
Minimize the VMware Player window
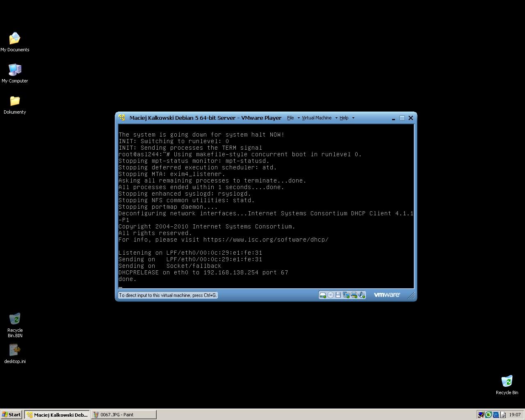click(393, 118)
